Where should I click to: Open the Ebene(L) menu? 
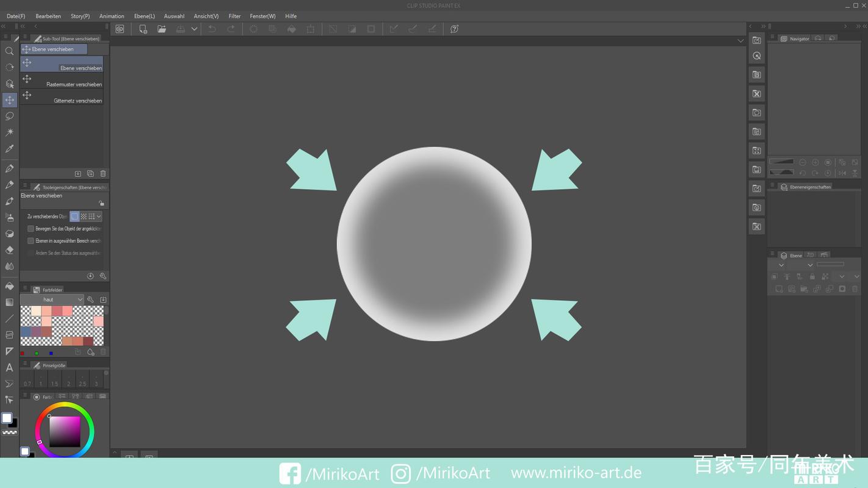tap(145, 16)
